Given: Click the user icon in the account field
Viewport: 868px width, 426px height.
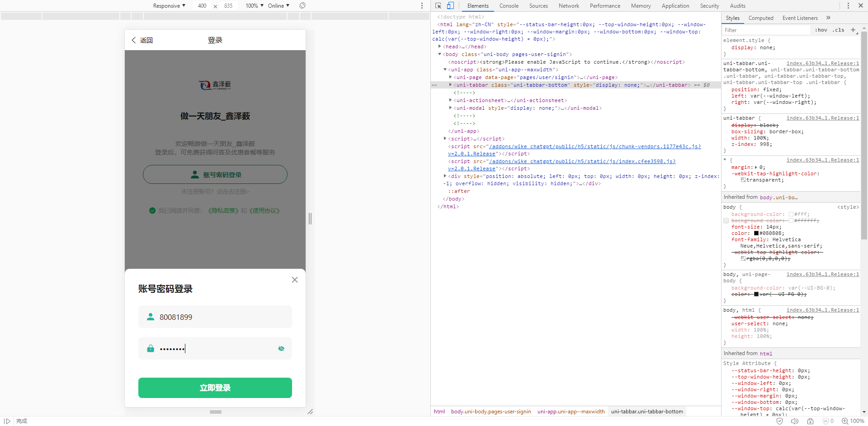Looking at the screenshot, I should (151, 317).
